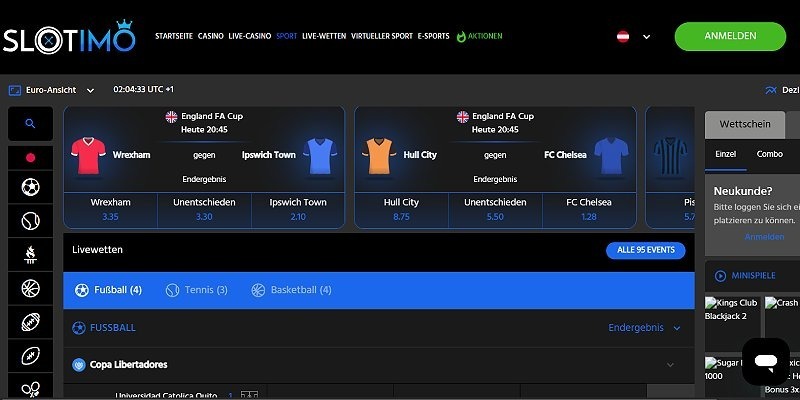
Task: Select the Combo tab in bet slip
Action: pos(770,154)
